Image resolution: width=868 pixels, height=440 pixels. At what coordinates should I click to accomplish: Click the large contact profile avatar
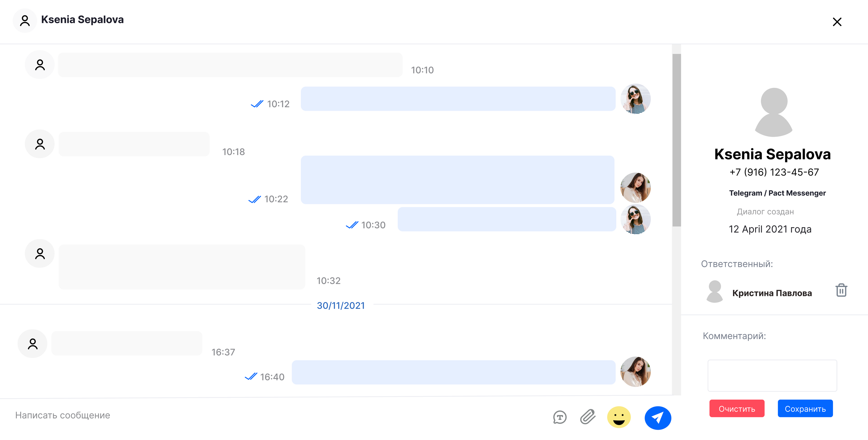click(x=774, y=112)
